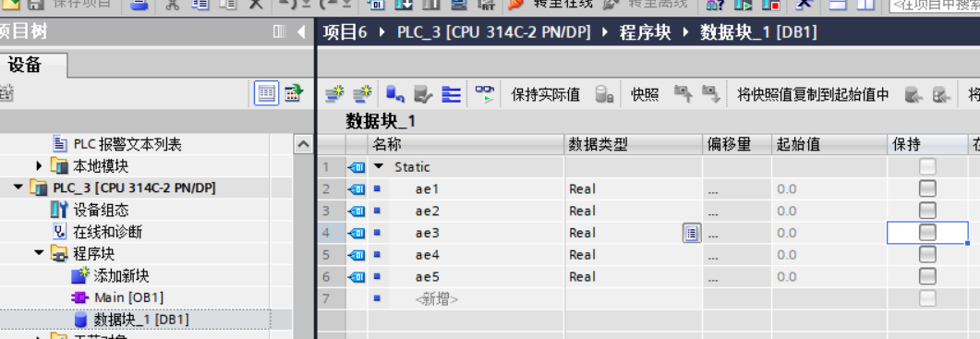The width and height of the screenshot is (980, 339).
Task: Click 保持实际值 button
Action: (x=545, y=95)
